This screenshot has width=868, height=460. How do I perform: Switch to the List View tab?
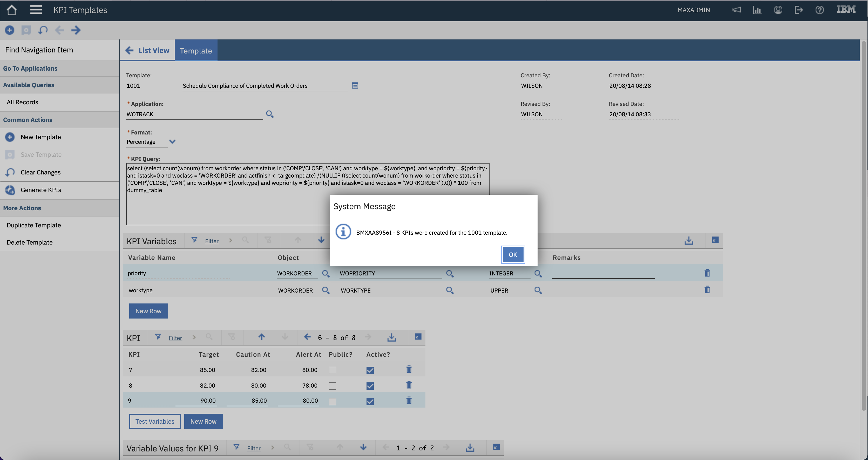154,51
